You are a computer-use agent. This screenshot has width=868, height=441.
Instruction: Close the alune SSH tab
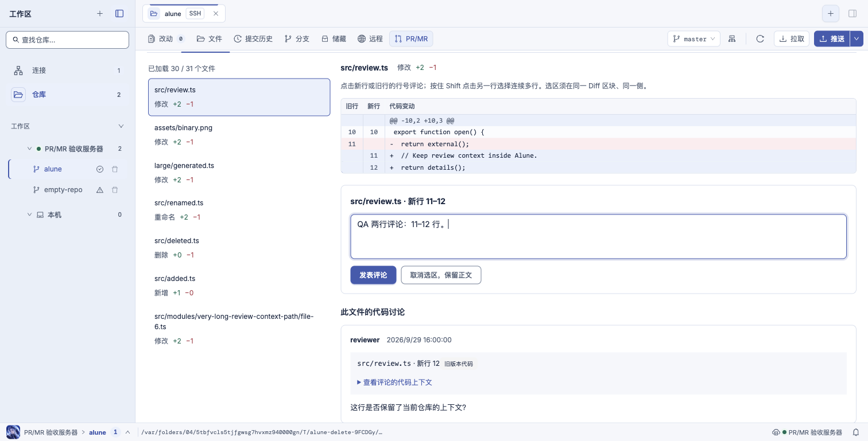[216, 14]
